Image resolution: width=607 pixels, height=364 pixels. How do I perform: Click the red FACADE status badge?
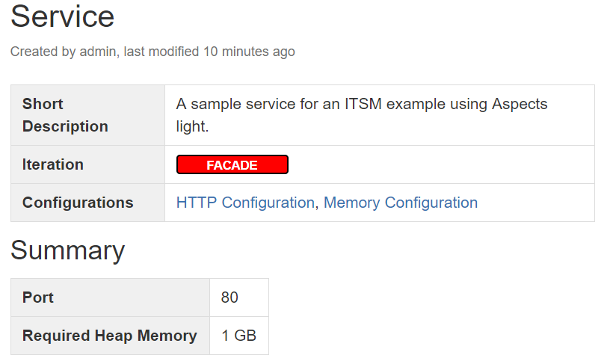(232, 165)
